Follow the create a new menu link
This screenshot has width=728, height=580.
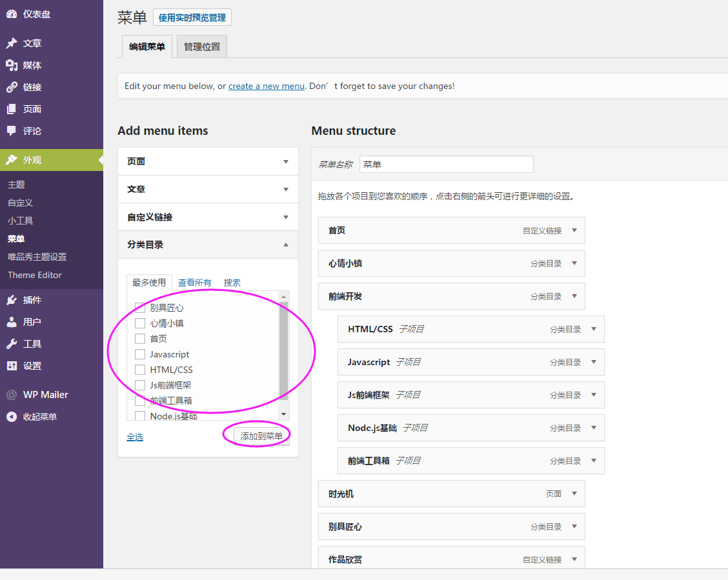point(266,85)
